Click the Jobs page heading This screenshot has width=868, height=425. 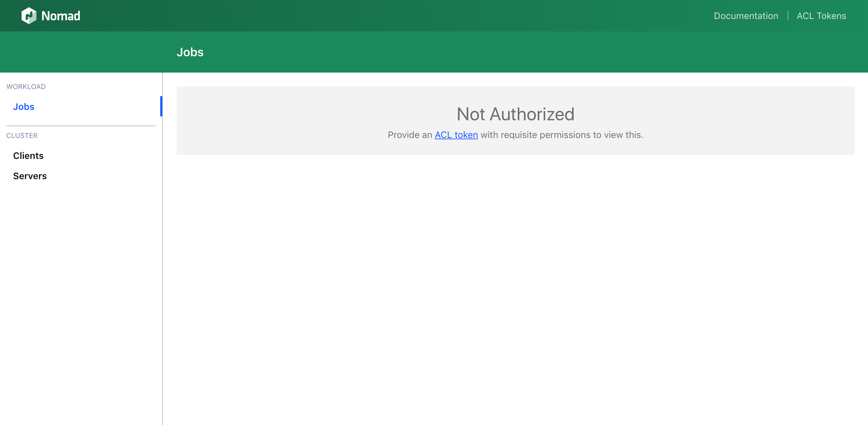tap(190, 52)
